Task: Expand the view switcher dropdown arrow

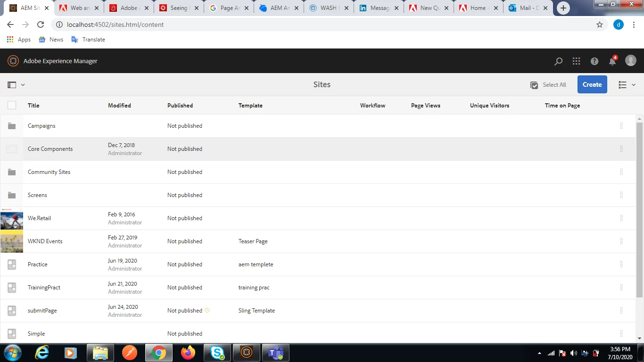Action: click(634, 85)
